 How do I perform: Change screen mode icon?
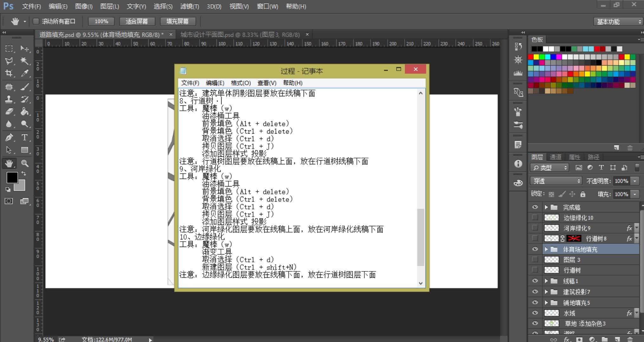click(x=24, y=201)
